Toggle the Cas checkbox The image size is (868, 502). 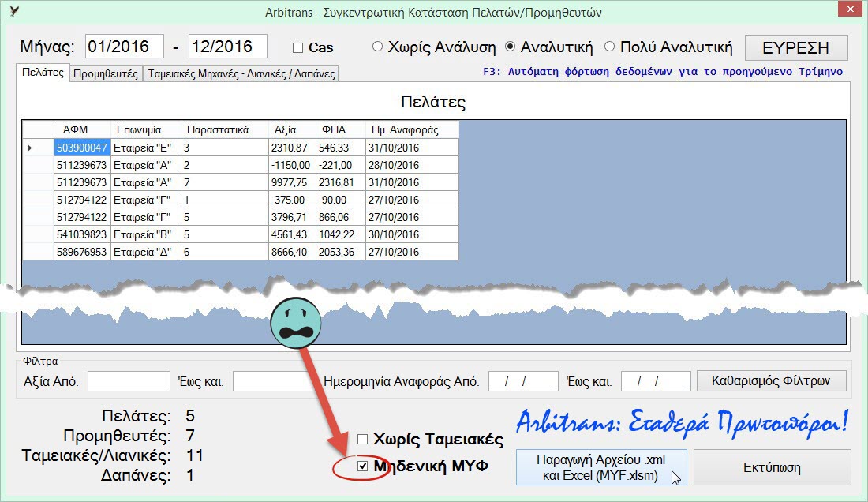[x=297, y=48]
